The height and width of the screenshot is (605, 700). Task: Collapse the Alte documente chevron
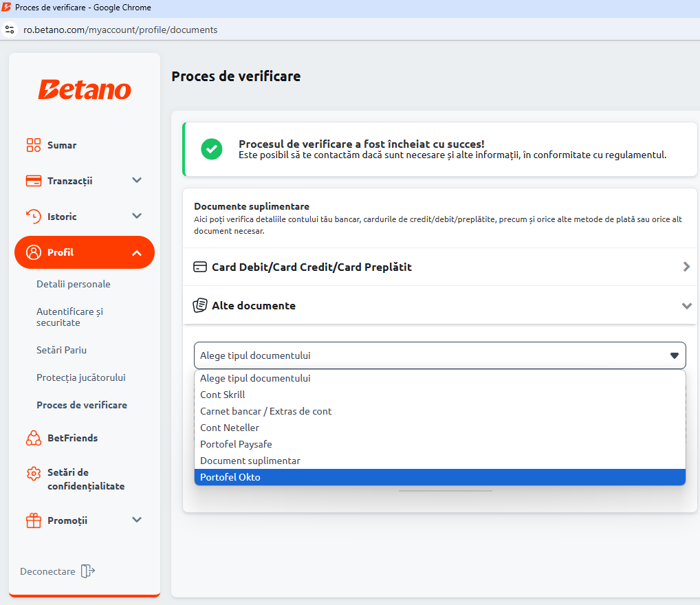(687, 306)
